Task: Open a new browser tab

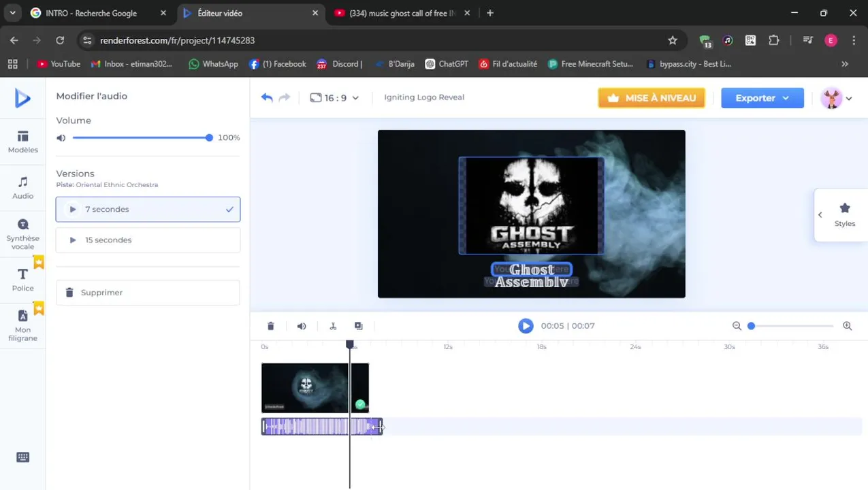Action: click(x=490, y=13)
